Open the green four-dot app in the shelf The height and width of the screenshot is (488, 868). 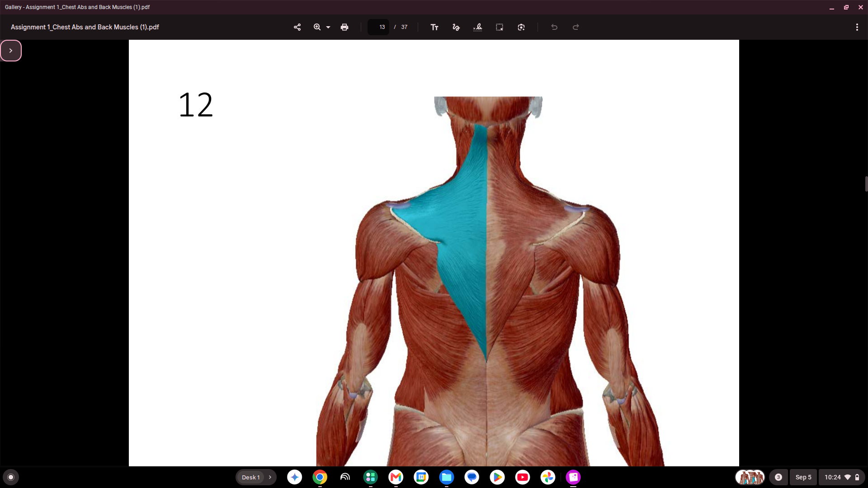(x=371, y=477)
